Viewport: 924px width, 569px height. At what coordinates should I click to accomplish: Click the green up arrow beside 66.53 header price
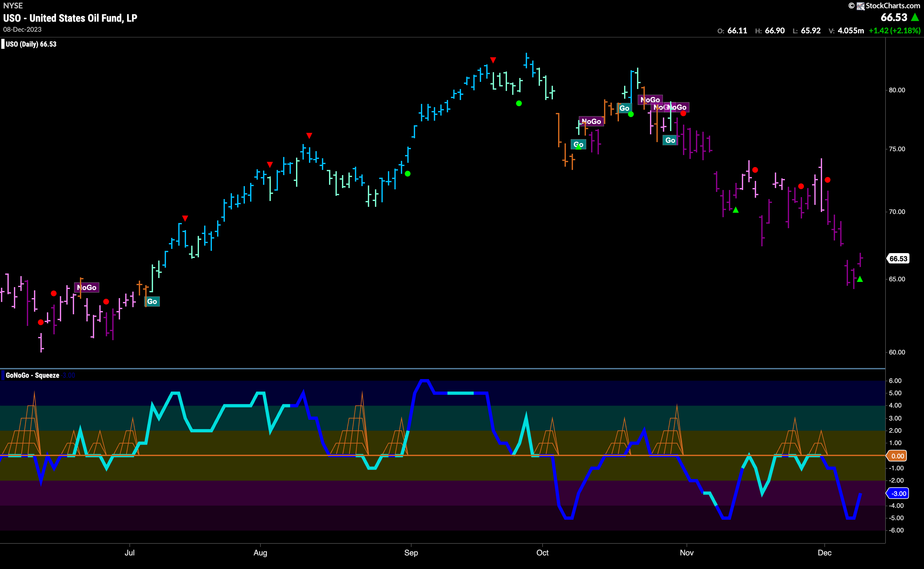(915, 17)
